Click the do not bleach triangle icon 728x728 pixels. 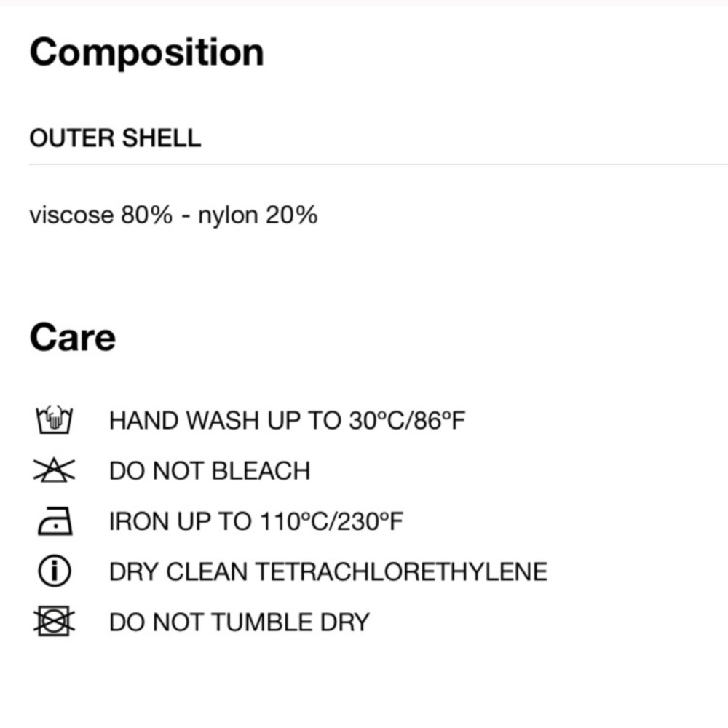(54, 470)
